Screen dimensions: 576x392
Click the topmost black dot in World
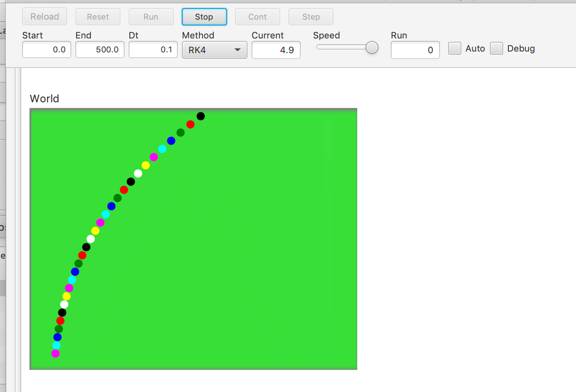201,116
